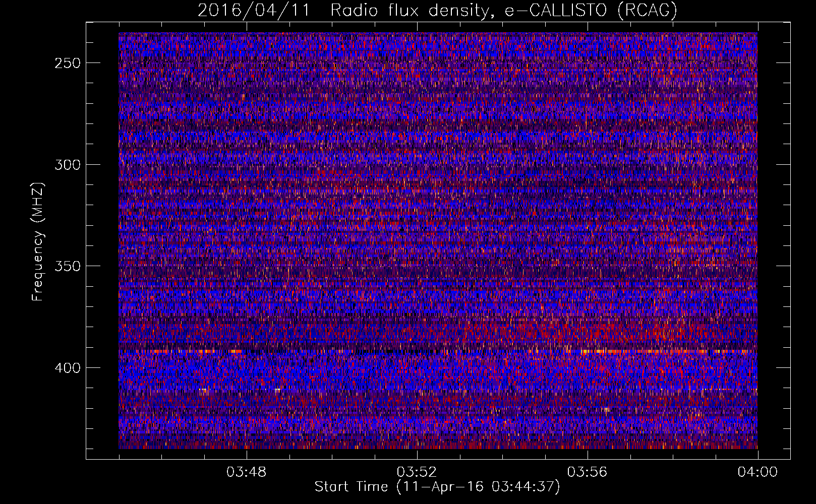Click the 03:56 time tick label
Viewport: 816px width, 504px height.
587,472
